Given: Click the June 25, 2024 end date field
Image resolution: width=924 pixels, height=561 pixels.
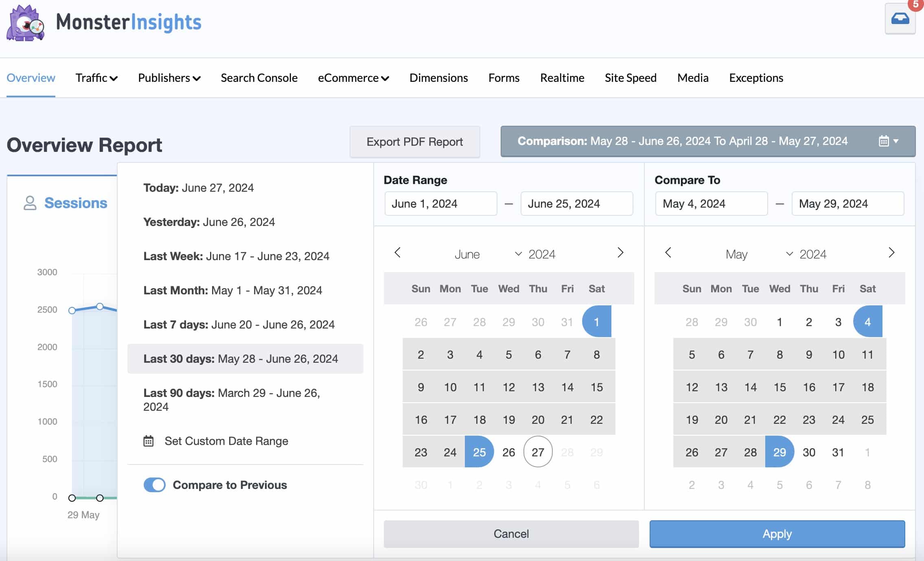Looking at the screenshot, I should tap(576, 204).
